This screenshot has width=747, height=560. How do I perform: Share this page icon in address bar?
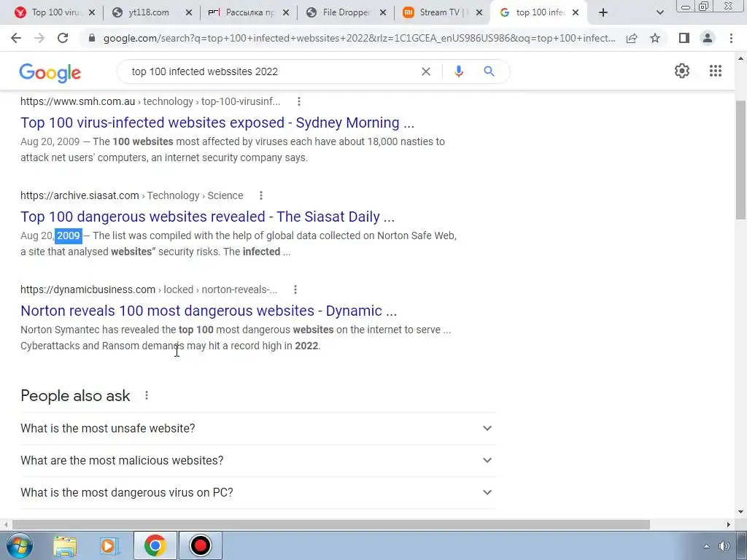[x=632, y=38]
